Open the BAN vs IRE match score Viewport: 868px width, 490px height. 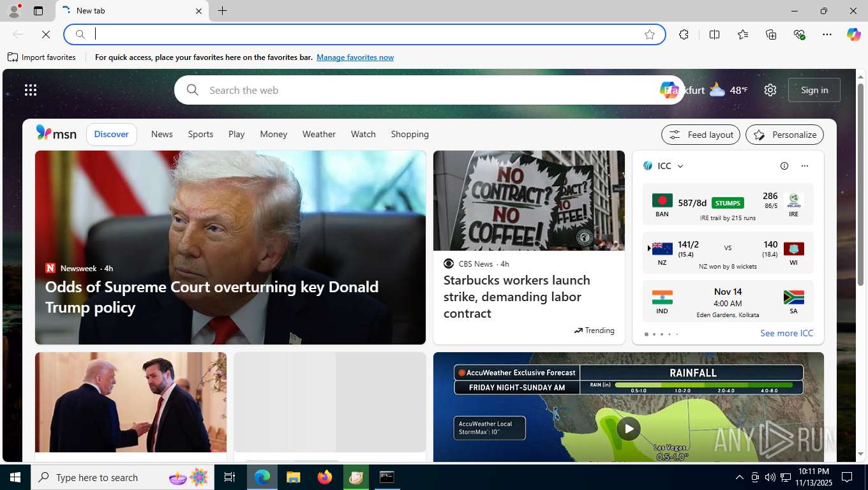pyautogui.click(x=728, y=204)
